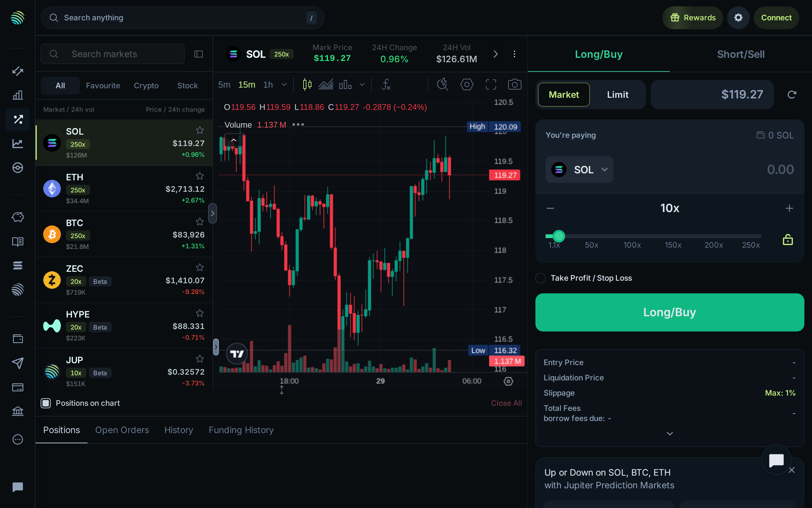Expand the volume pane side handle

(x=216, y=347)
